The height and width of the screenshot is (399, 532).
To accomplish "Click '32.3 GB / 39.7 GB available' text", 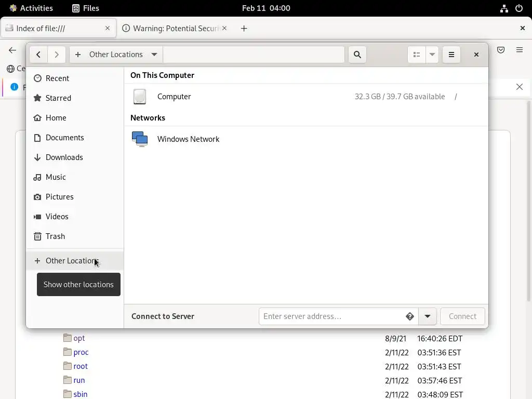I will (400, 97).
